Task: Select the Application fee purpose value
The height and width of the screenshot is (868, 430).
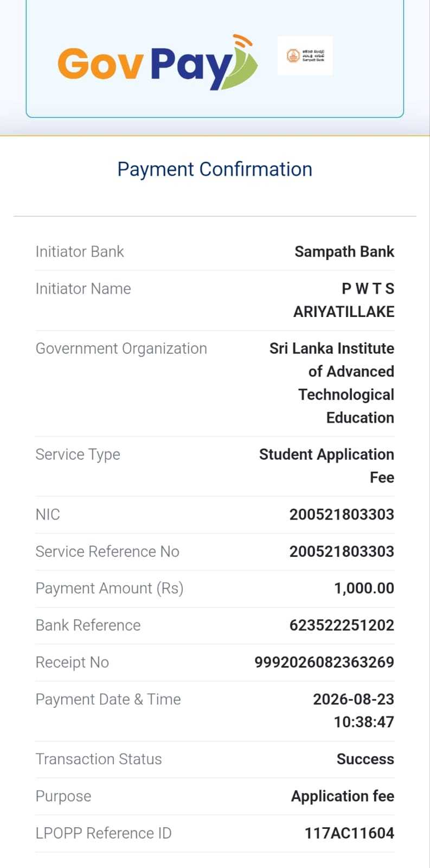Action: [x=343, y=796]
